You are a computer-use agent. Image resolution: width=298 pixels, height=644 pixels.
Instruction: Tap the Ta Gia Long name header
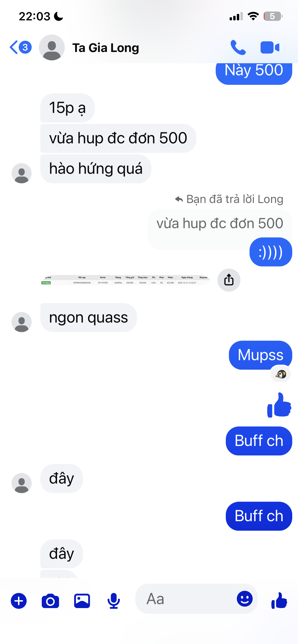106,47
